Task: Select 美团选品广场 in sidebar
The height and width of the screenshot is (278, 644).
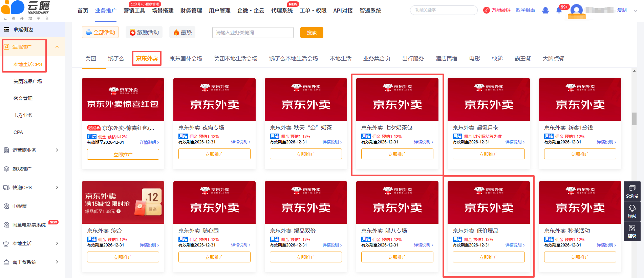Action: [x=28, y=81]
